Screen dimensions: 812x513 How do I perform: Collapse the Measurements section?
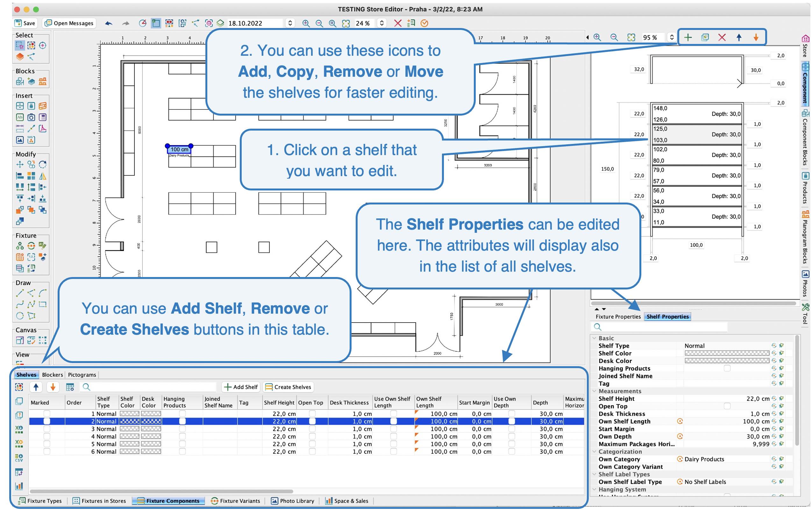(594, 391)
